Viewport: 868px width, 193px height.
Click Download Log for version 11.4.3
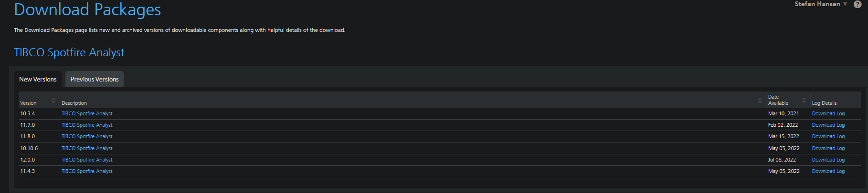828,171
